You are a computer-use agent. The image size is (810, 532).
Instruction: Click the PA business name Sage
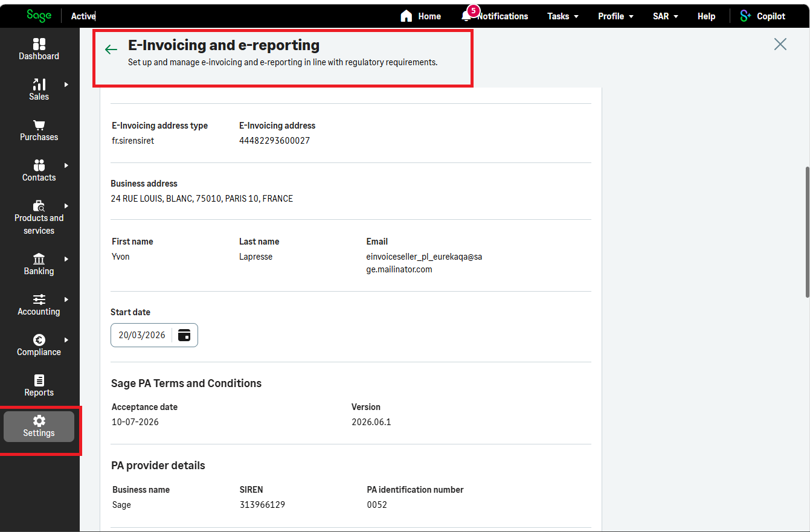pos(122,505)
